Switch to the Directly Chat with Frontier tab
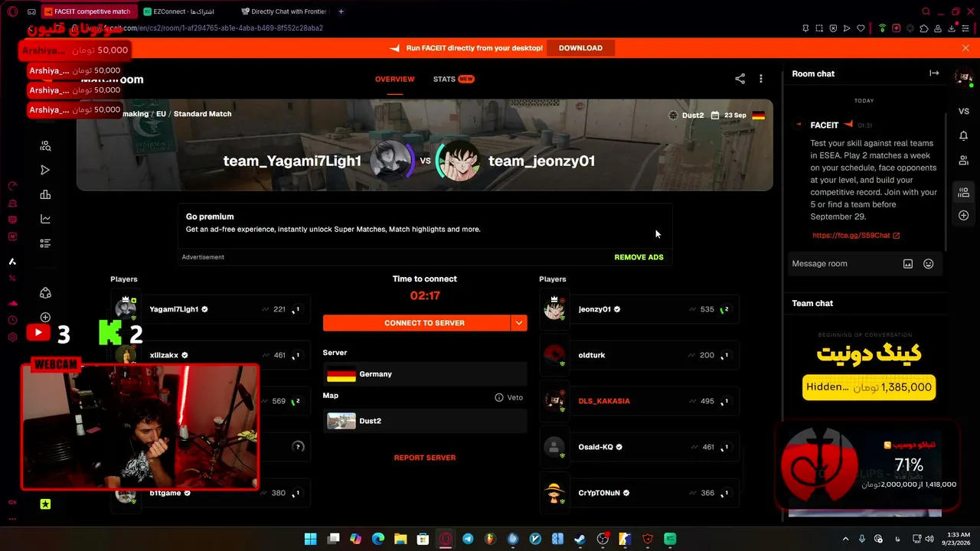This screenshot has height=551, width=980. [284, 11]
